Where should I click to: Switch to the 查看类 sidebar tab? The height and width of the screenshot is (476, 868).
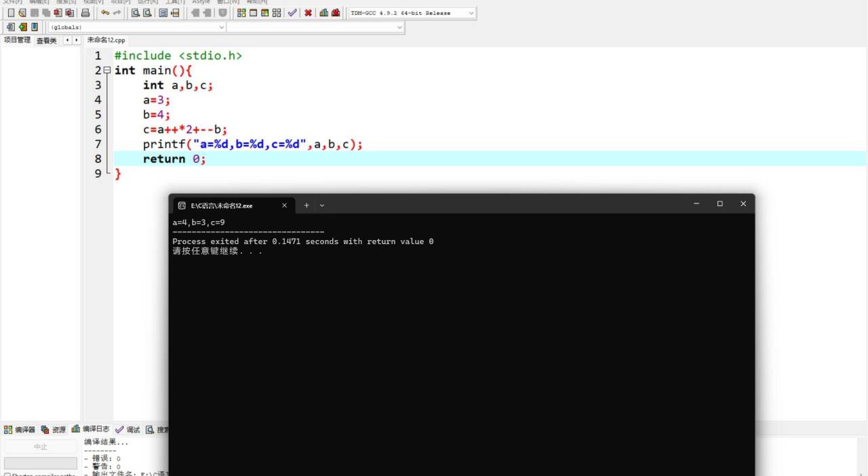47,41
